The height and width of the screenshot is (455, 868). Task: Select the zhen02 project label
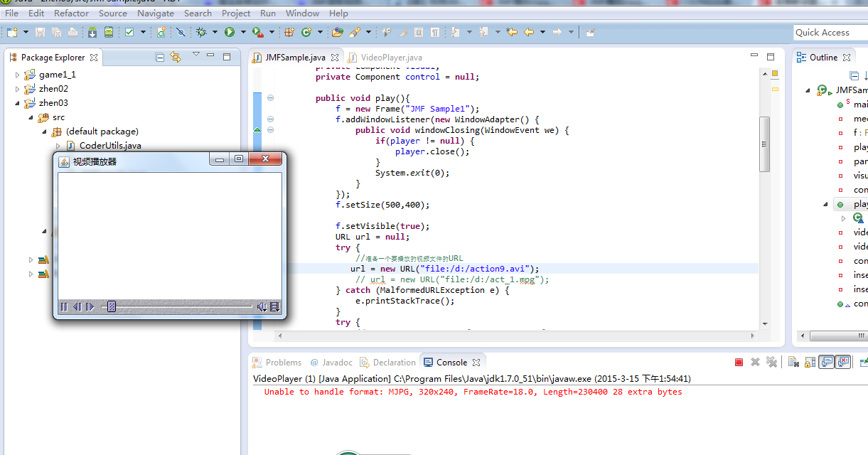53,89
